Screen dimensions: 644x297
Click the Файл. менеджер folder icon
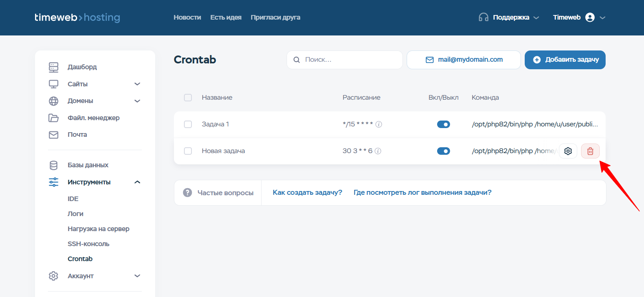tap(53, 118)
